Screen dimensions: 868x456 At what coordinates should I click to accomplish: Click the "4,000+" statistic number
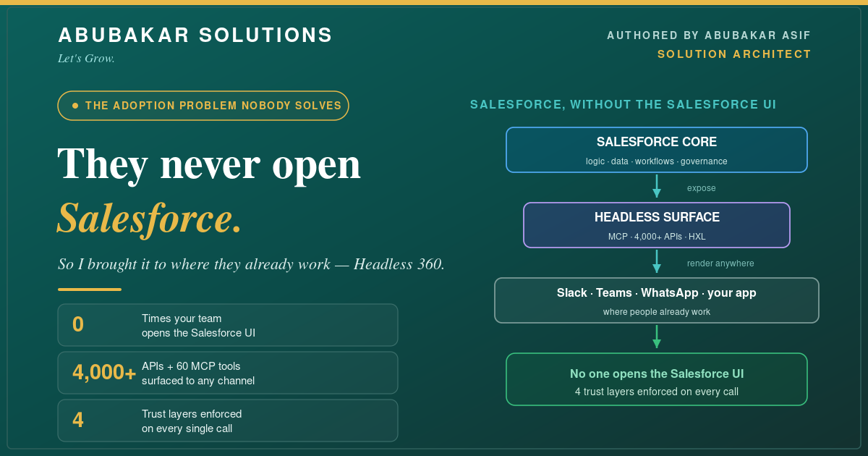pyautogui.click(x=104, y=372)
